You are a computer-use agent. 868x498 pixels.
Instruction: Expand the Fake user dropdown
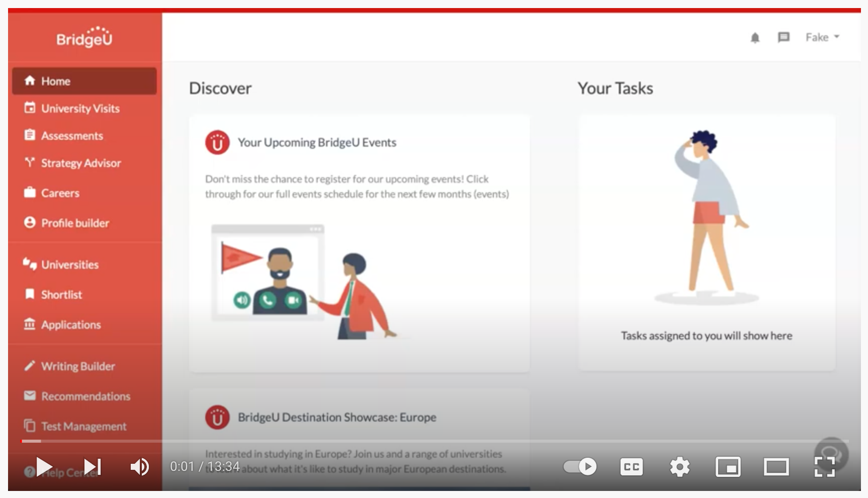point(822,37)
